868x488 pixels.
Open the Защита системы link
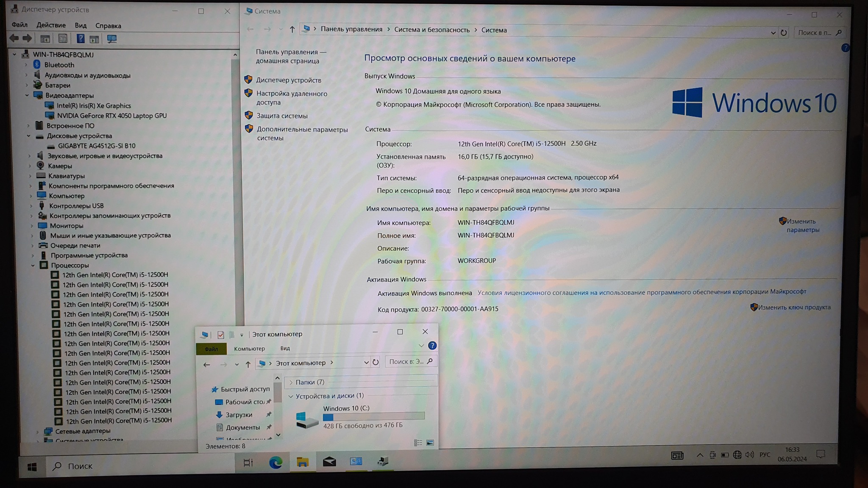tap(282, 116)
